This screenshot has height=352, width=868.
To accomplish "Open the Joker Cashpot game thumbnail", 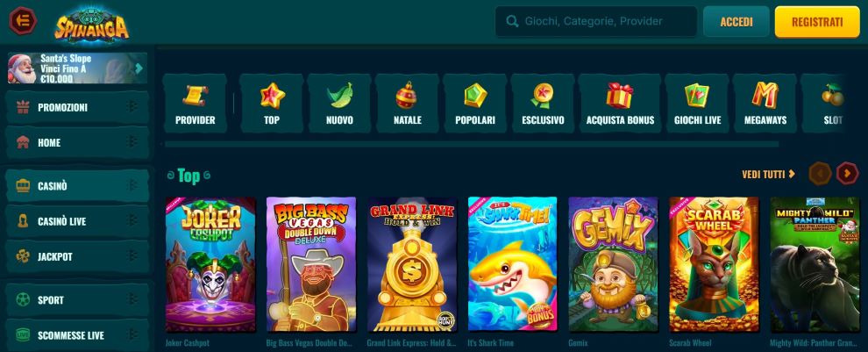I will click(x=210, y=264).
